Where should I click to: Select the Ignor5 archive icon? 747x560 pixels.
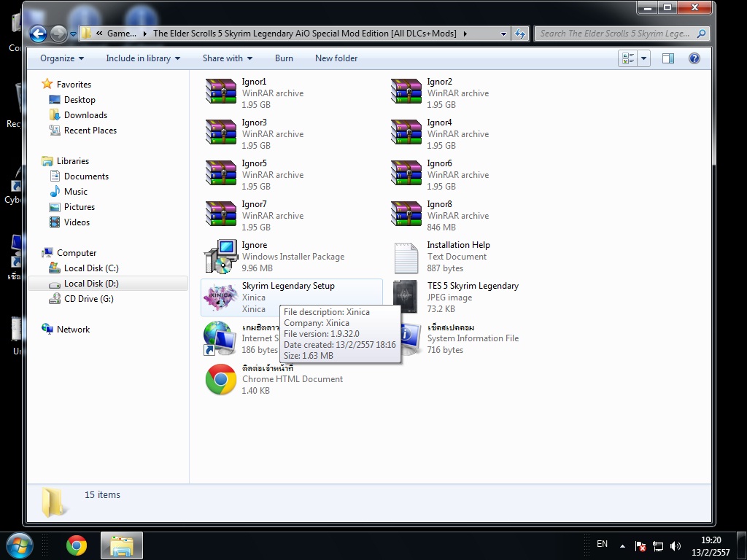[x=220, y=174]
